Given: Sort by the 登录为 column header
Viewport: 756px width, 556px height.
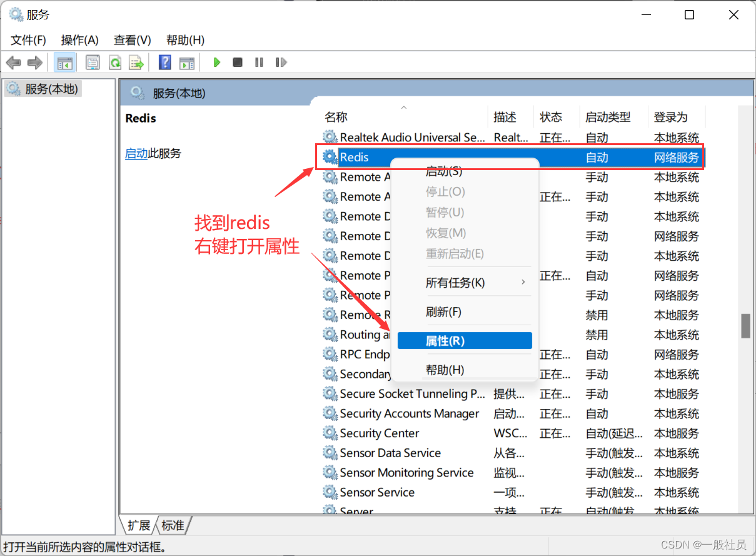Looking at the screenshot, I should (x=677, y=117).
